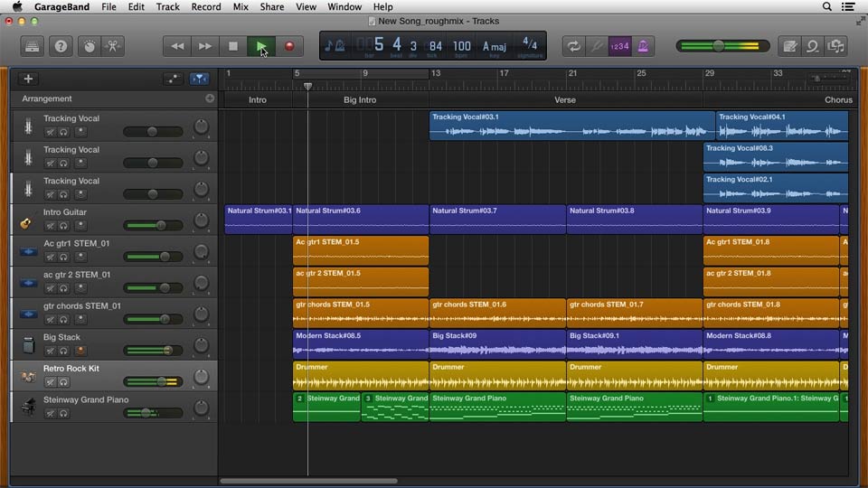868x488 pixels.
Task: Disable input monitoring on Big Stack
Action: pyautogui.click(x=80, y=351)
